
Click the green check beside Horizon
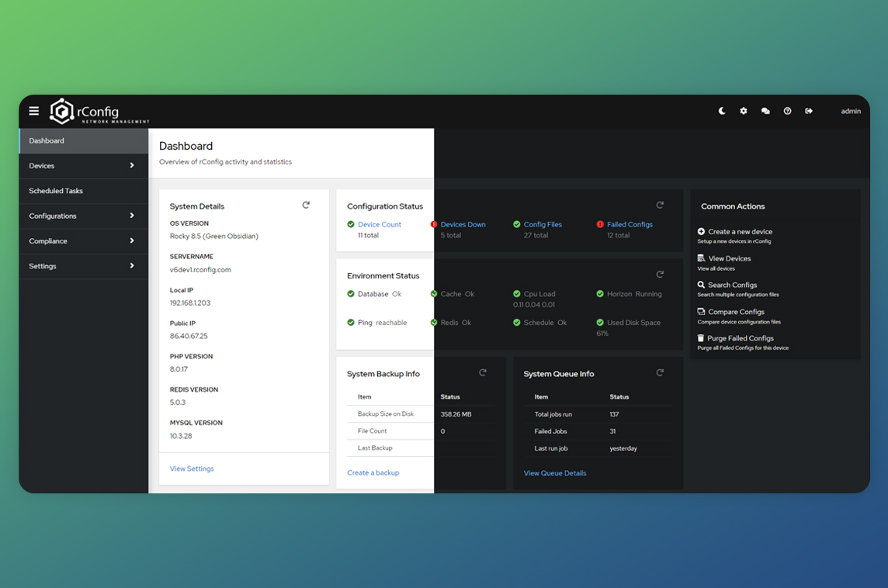click(600, 294)
